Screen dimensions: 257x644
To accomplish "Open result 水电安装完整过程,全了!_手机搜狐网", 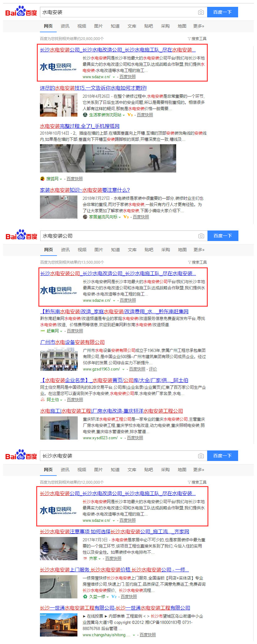I will [x=80, y=126].
